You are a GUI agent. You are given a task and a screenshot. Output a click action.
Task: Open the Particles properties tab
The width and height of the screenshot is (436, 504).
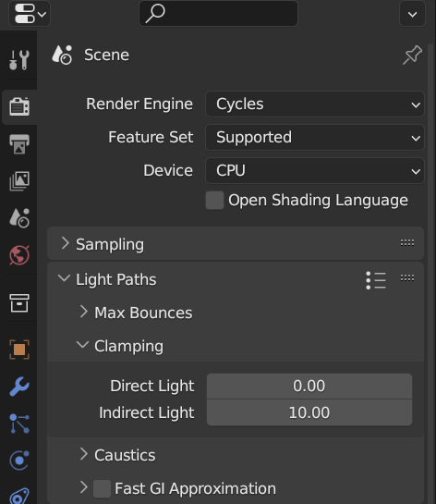(x=19, y=424)
